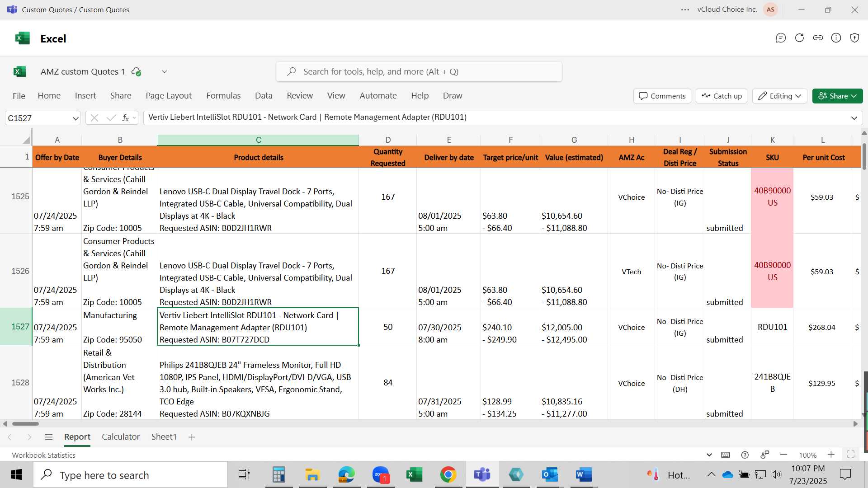Select the VTech AMZ Ac cell
Viewport: 868px width, 488px height.
(631, 272)
